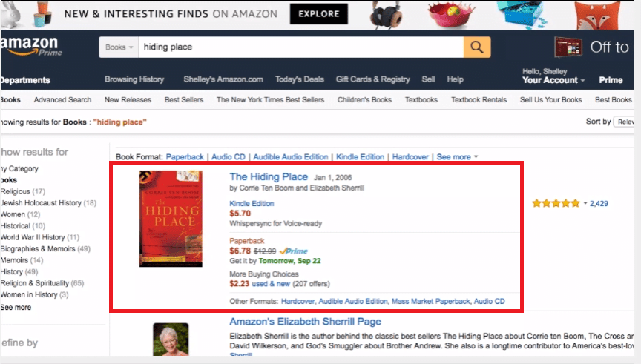
Task: Expand See more book formats
Action: (x=457, y=157)
